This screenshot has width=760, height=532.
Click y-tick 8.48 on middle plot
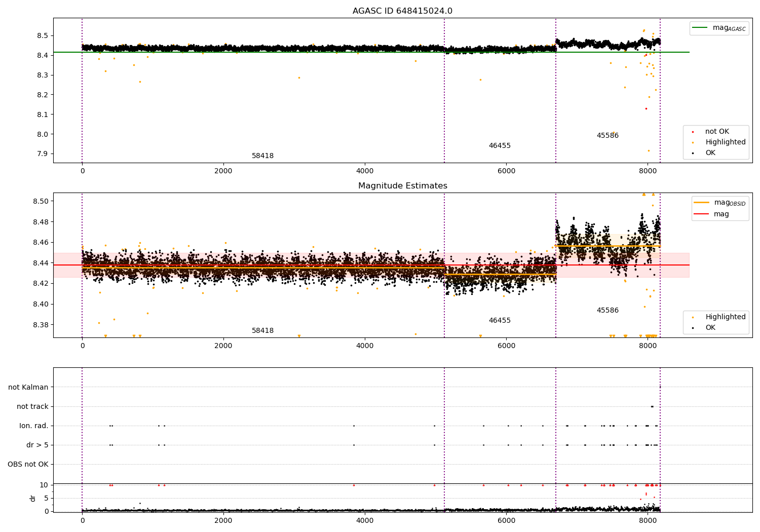[41, 222]
